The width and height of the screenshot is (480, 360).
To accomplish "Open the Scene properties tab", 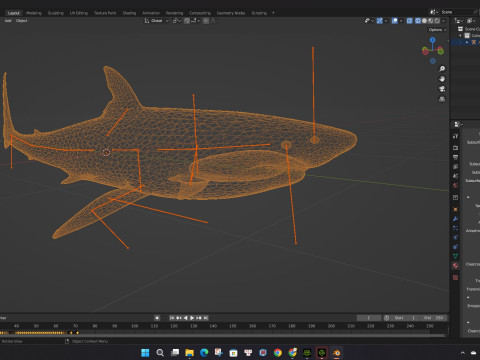I will coord(456,176).
